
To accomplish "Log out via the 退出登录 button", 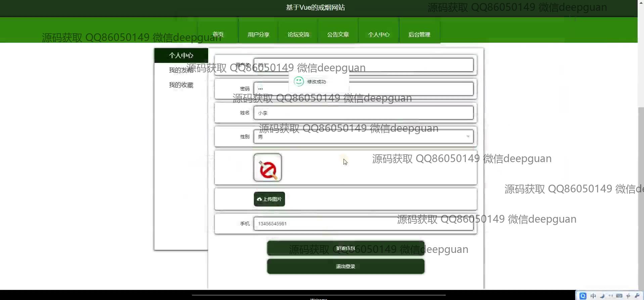I will 346,266.
